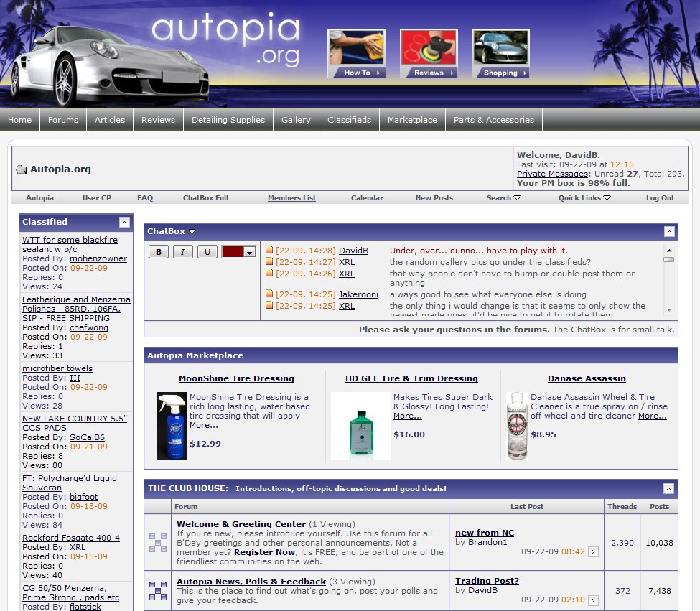
Task: Open the Articles navigation tab
Action: 110,120
